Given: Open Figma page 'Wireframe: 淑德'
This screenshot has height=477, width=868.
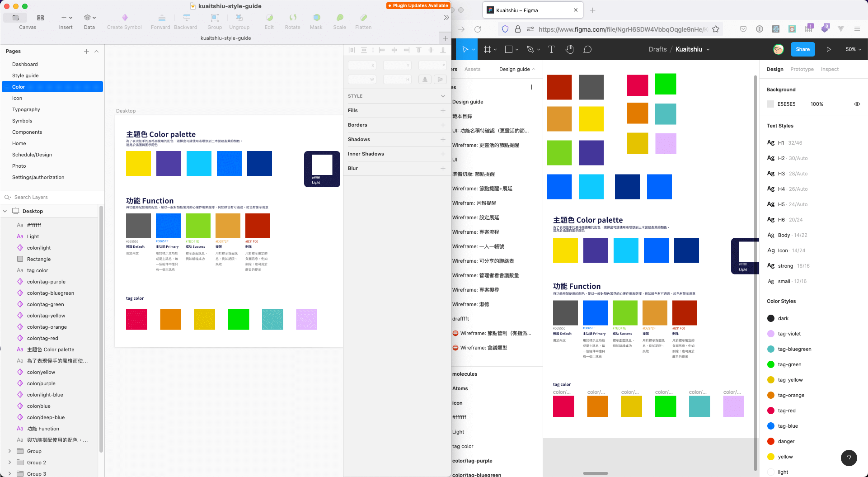Looking at the screenshot, I should coord(470,304).
